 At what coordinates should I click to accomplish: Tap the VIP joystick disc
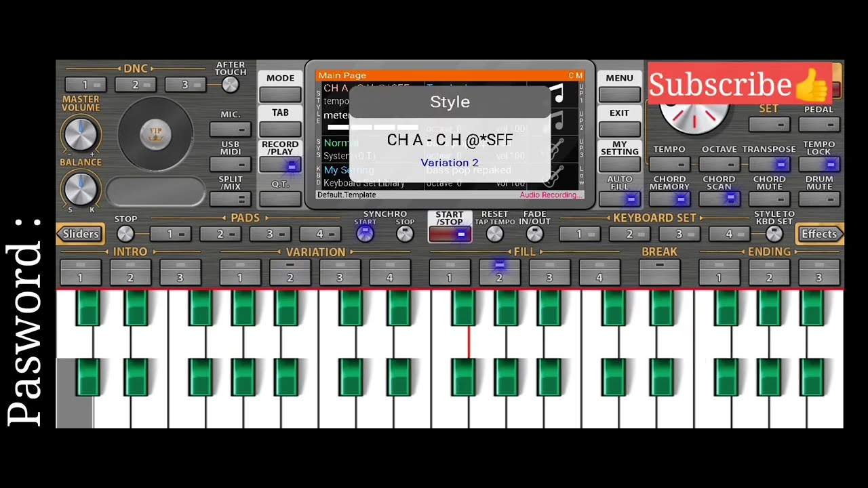click(x=155, y=134)
